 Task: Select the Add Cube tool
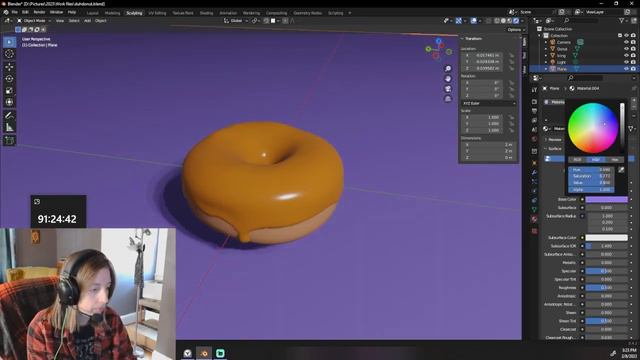tap(9, 141)
